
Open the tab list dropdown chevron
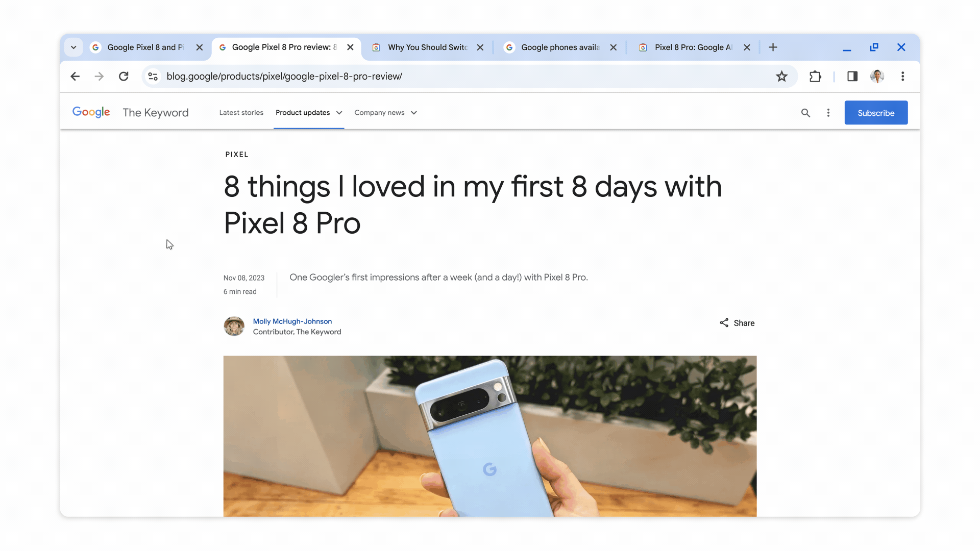click(73, 47)
